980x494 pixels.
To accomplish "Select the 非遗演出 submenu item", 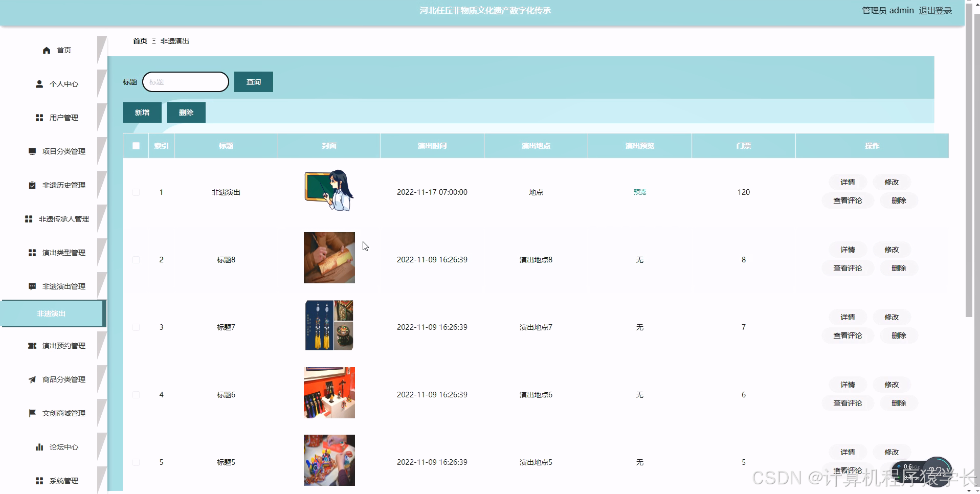I will pyautogui.click(x=53, y=313).
